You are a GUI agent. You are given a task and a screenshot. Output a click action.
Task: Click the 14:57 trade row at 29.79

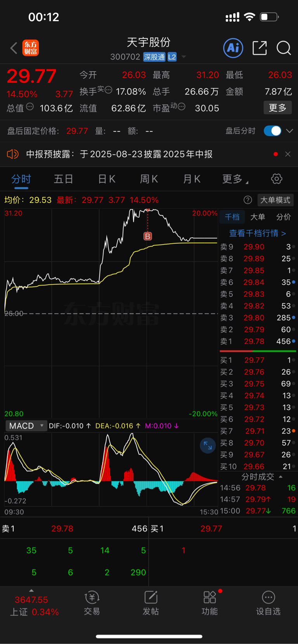coord(258,499)
